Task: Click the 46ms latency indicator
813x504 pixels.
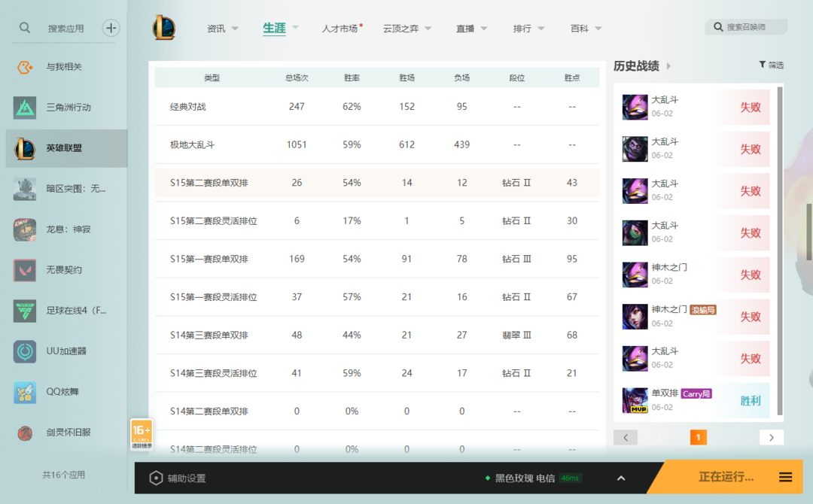Action: point(571,478)
